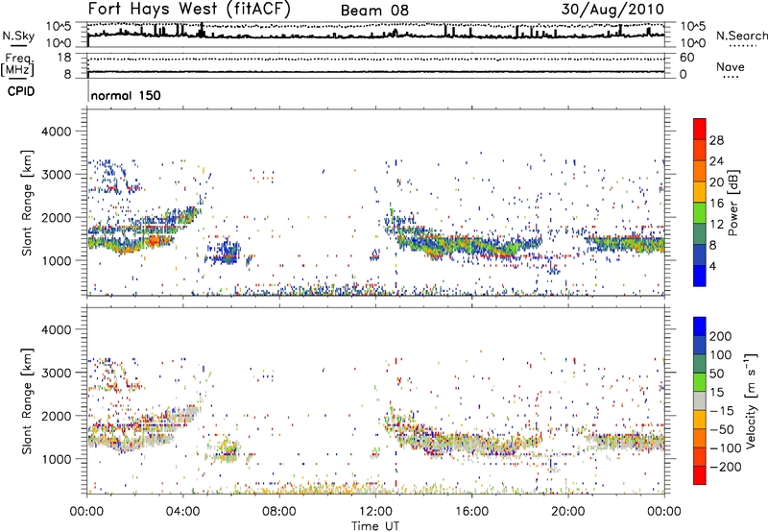This screenshot has width=768, height=532.
Task: Click the "2000" tick of the velocity panel
Action: [56, 416]
